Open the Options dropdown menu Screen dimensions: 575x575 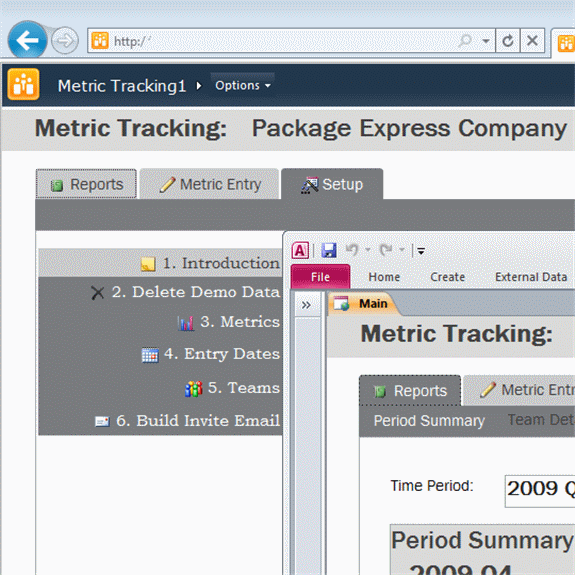point(242,85)
